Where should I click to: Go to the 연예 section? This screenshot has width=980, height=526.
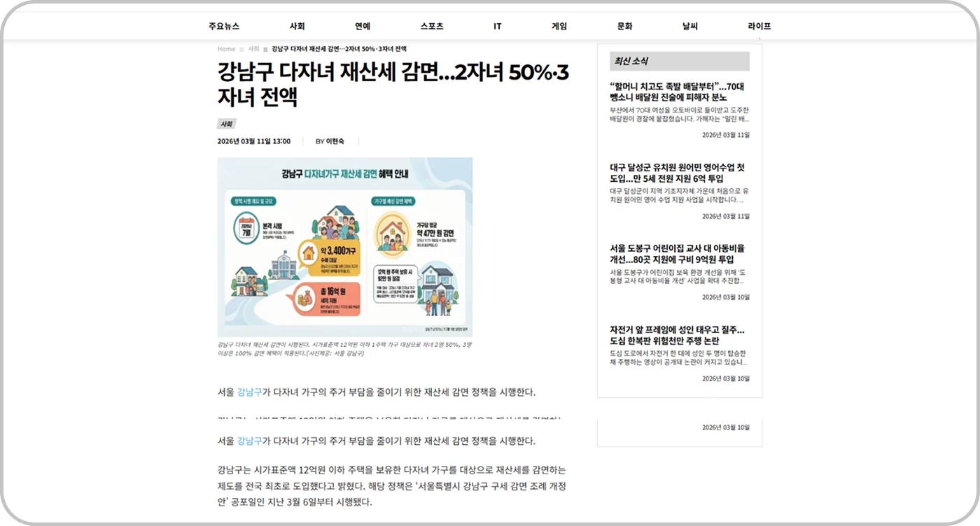pyautogui.click(x=363, y=27)
